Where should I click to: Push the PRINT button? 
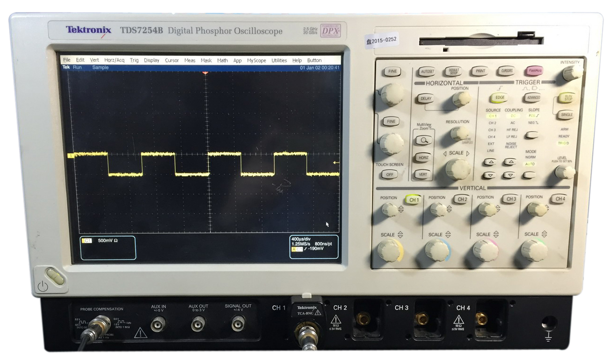(x=480, y=71)
